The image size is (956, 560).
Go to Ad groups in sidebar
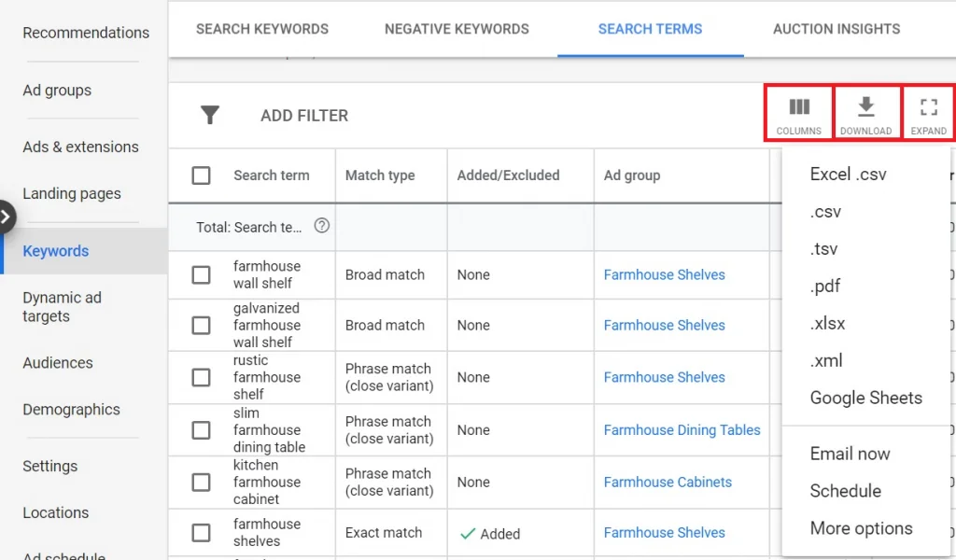57,91
